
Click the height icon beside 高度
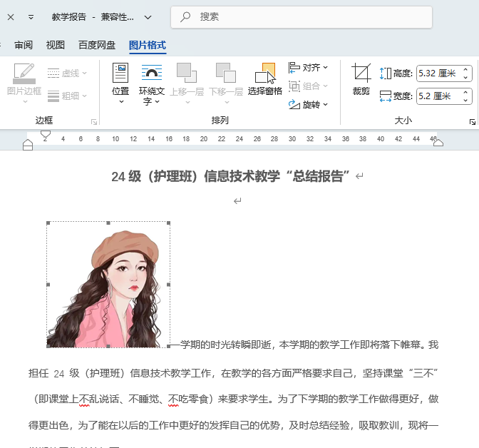[x=385, y=73]
